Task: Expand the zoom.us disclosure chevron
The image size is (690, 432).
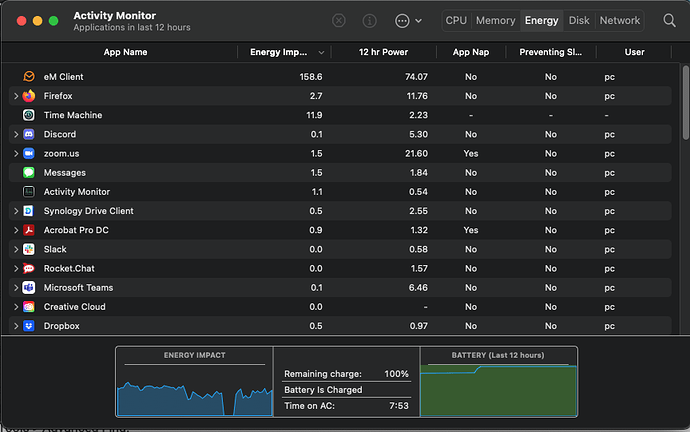Action: (x=16, y=154)
